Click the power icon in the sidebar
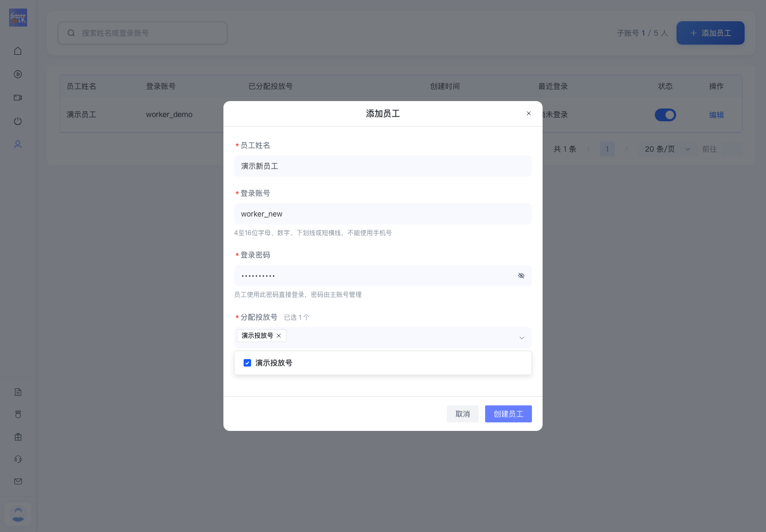766x532 pixels. point(18,121)
